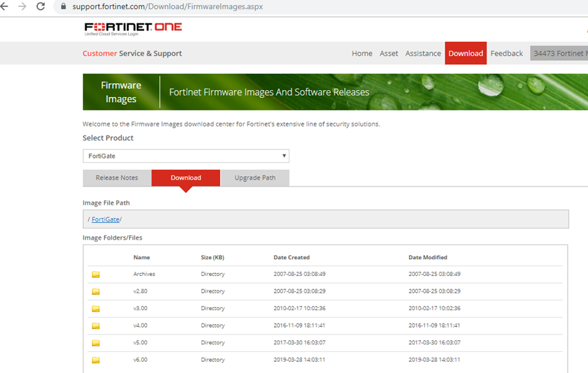Viewport: 588px width, 373px height.
Task: Reload the page with the refresh icon
Action: 41,6
